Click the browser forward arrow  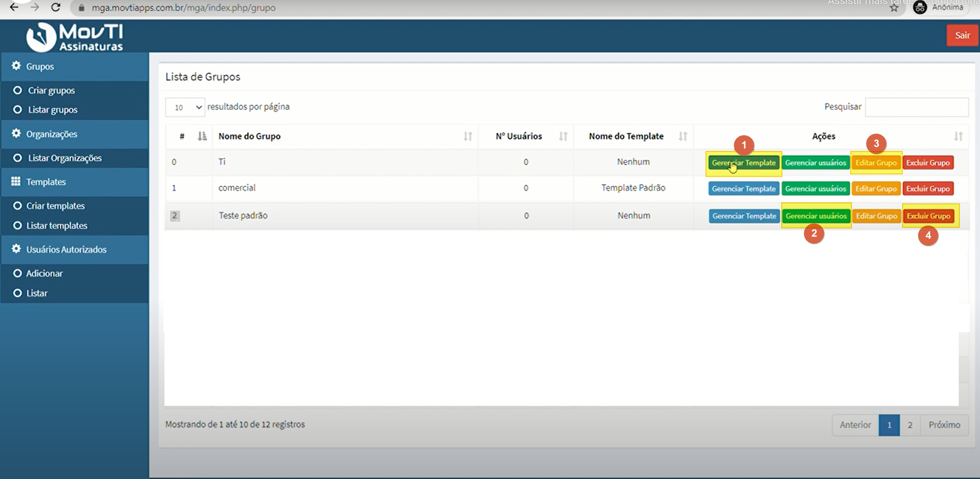click(35, 7)
